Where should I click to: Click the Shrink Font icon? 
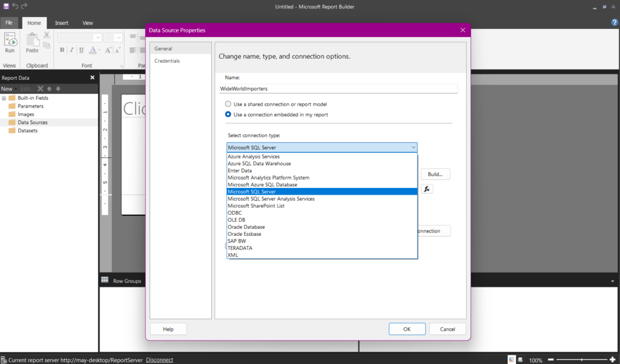click(117, 50)
